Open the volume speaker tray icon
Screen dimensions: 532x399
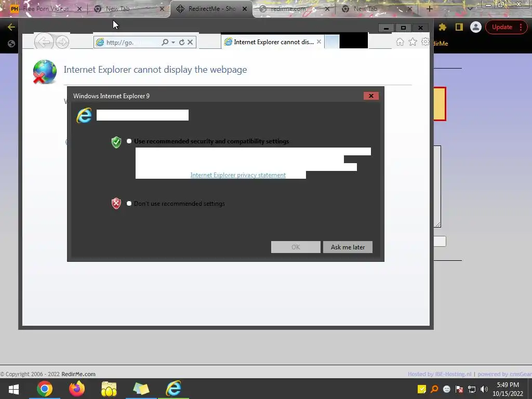click(484, 390)
